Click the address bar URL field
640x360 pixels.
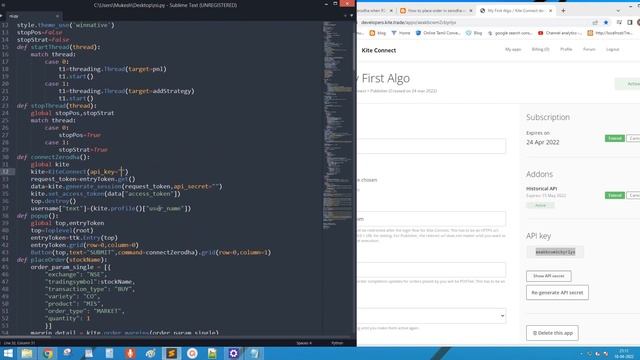click(473, 22)
